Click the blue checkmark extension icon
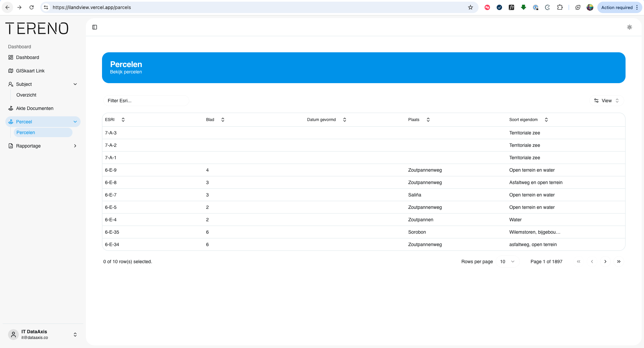Screen dimensions: 644x348 pos(499,7)
